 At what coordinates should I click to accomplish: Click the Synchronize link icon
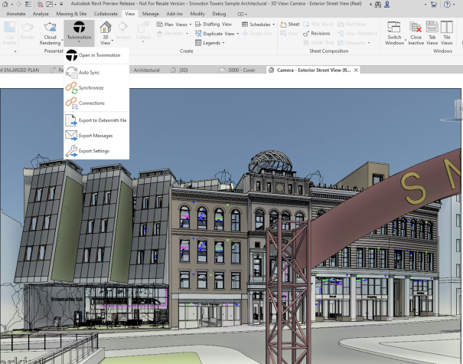pyautogui.click(x=71, y=88)
